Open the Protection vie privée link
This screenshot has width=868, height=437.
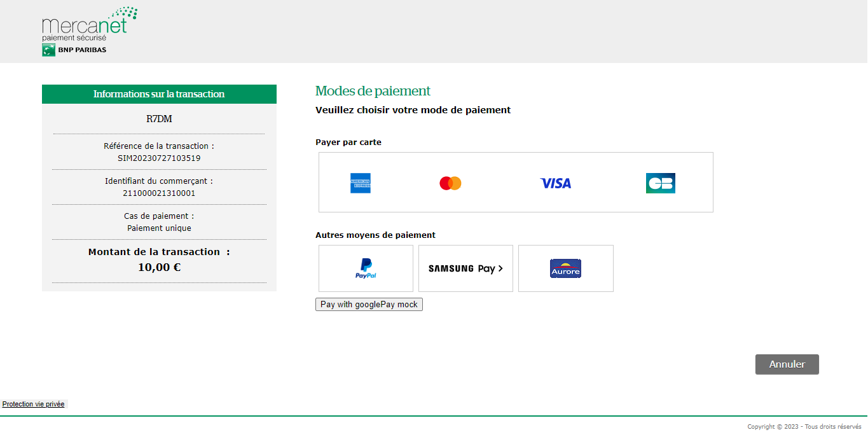33,404
